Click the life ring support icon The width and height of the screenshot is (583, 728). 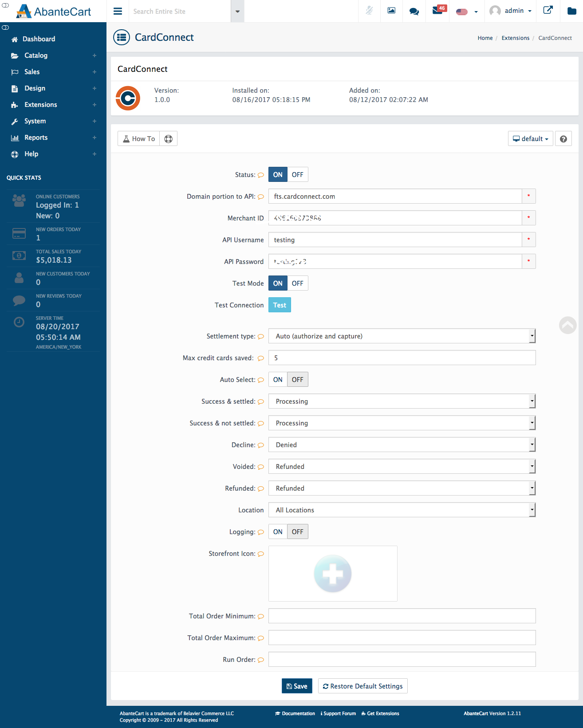pos(169,139)
